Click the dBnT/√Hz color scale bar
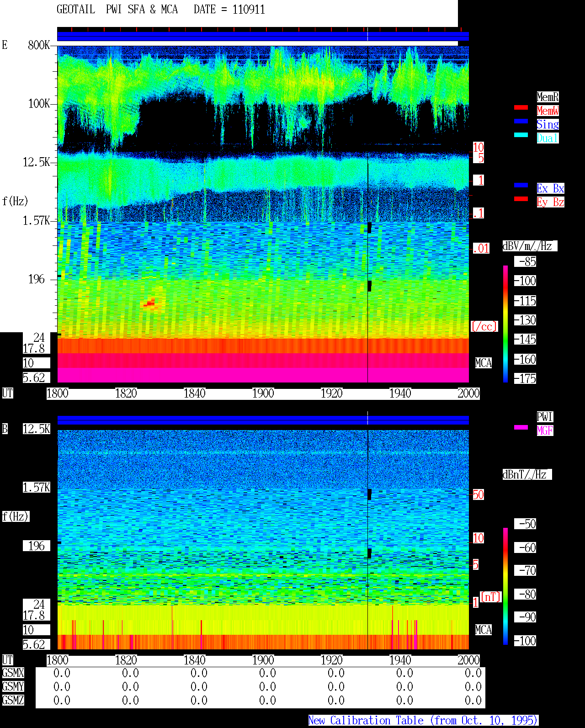Screen dimensions: 585x728 click(x=505, y=586)
